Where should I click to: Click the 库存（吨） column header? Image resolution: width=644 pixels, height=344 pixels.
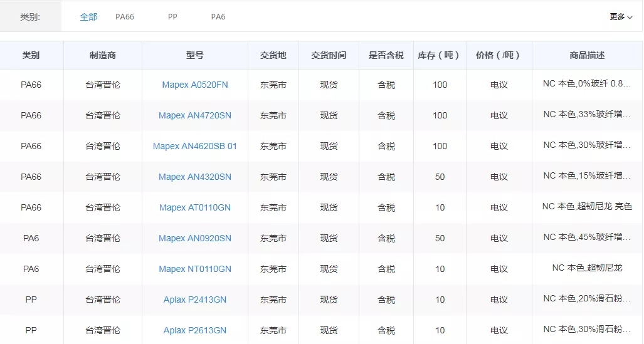[x=439, y=55]
